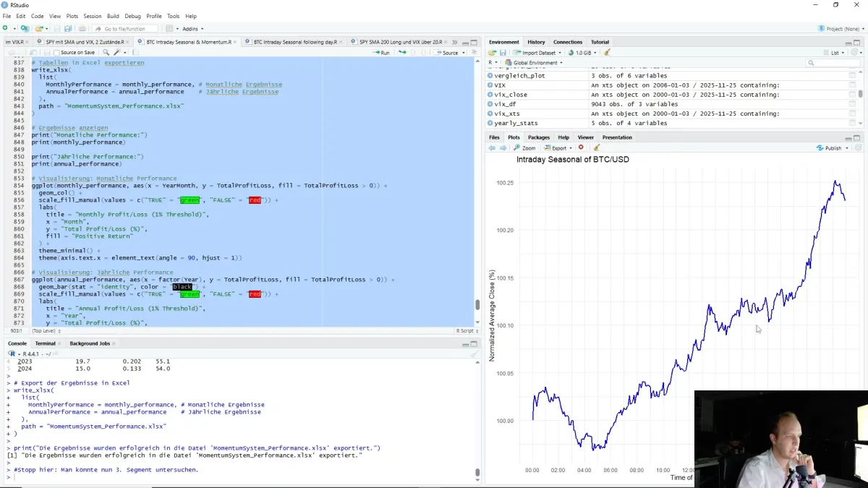Open the Session menu
This screenshot has width=868, height=488.
(x=93, y=15)
